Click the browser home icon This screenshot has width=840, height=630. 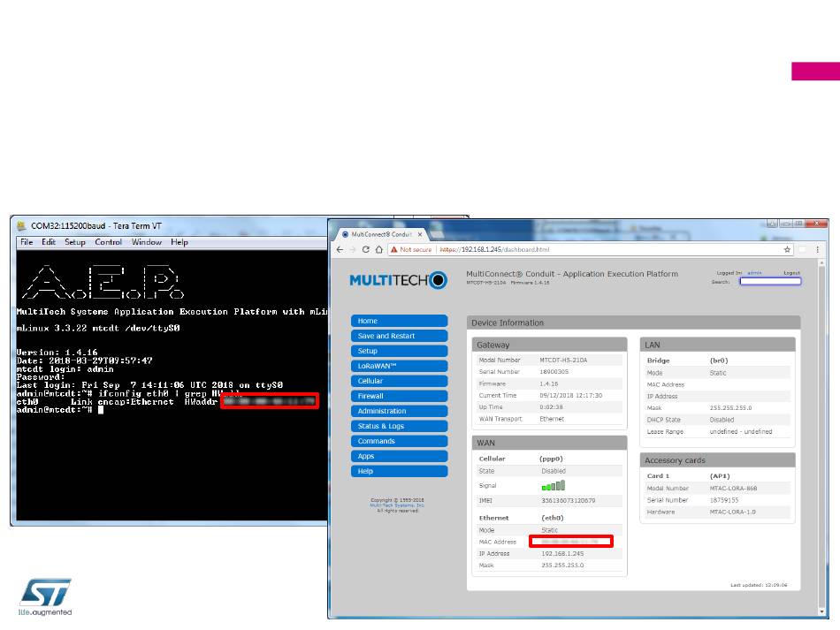[378, 249]
